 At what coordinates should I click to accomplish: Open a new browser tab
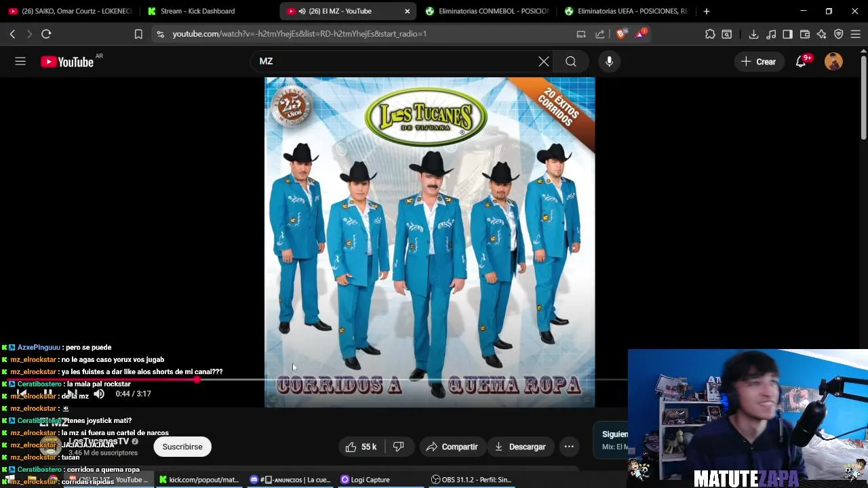706,11
